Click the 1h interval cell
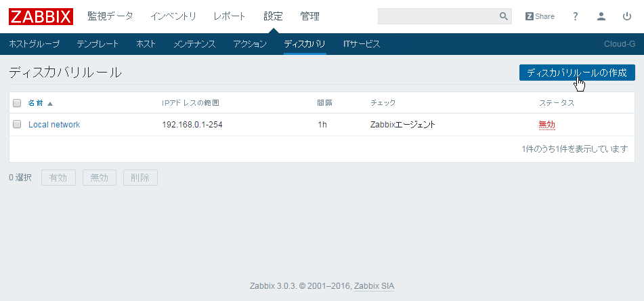Image resolution: width=644 pixels, height=301 pixels. click(322, 124)
